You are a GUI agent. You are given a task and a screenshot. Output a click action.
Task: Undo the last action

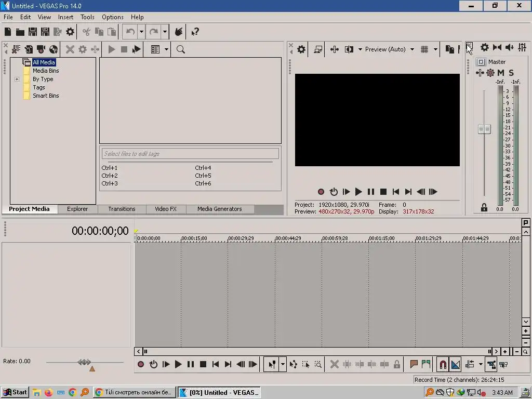[130, 32]
